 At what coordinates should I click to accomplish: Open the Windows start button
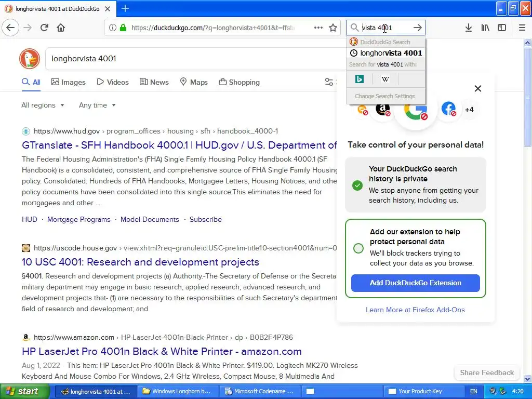pos(24,392)
